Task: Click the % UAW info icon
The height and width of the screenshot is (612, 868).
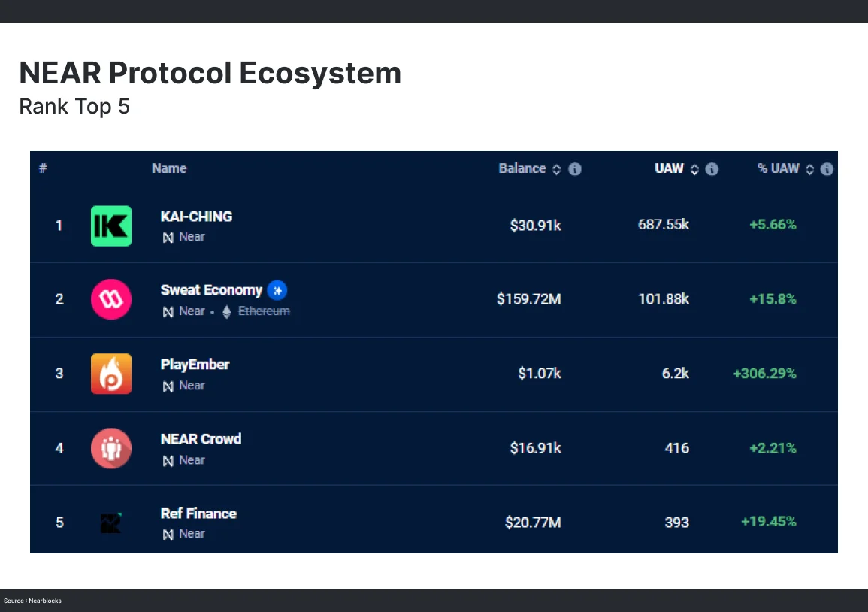Action: 827,169
